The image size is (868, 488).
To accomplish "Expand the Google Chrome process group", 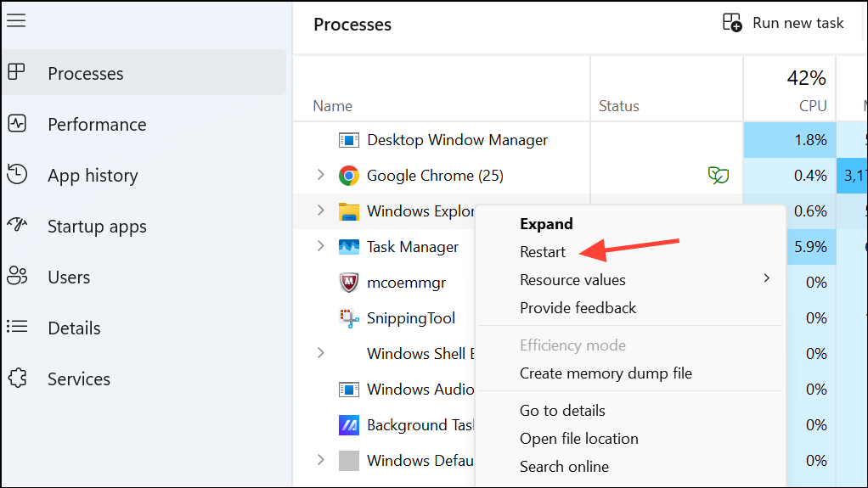I will tap(320, 175).
